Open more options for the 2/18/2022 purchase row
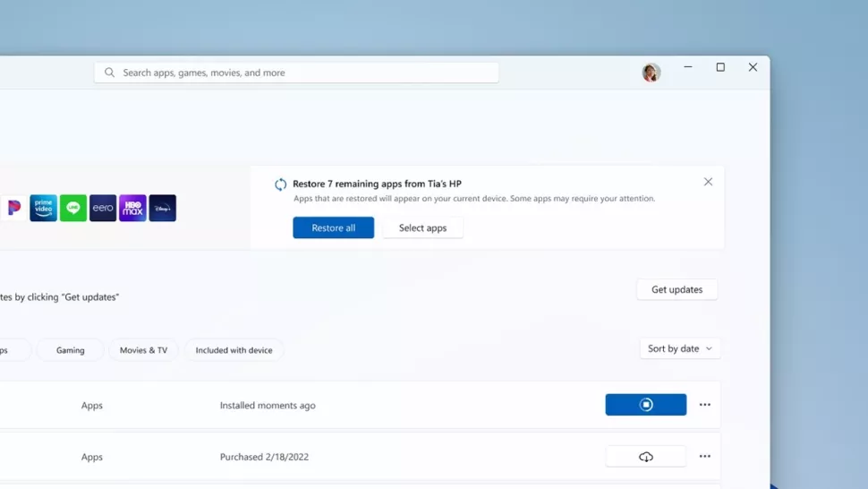Viewport: 868px width, 489px height. pos(705,457)
